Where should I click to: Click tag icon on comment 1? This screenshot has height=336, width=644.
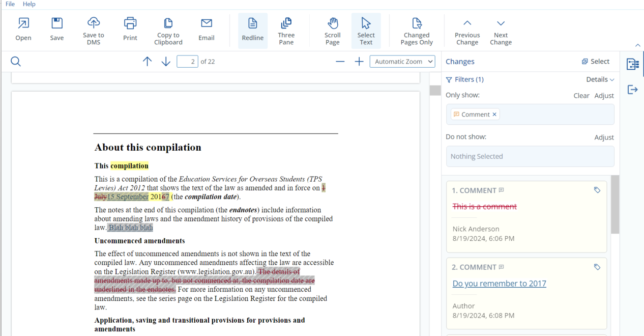point(597,190)
